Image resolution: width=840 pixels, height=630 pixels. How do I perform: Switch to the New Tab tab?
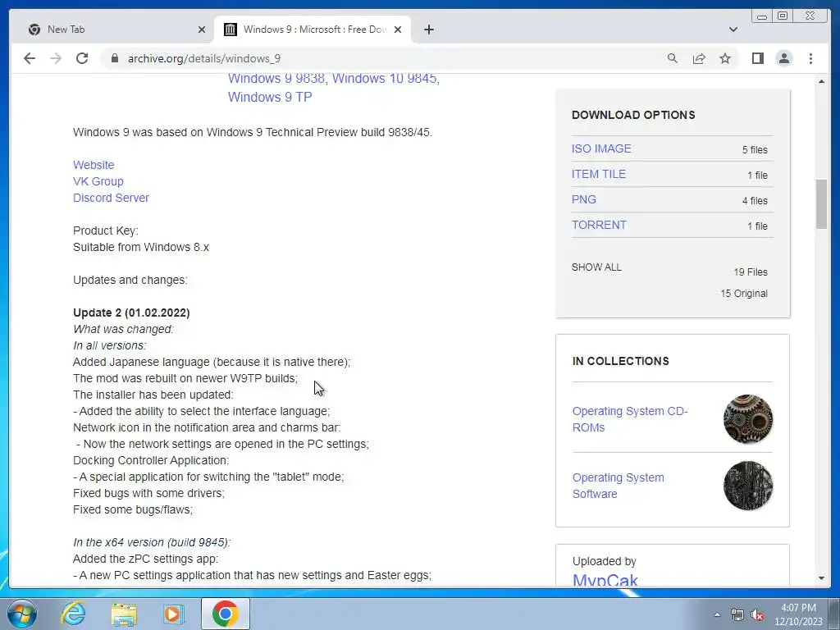115,30
